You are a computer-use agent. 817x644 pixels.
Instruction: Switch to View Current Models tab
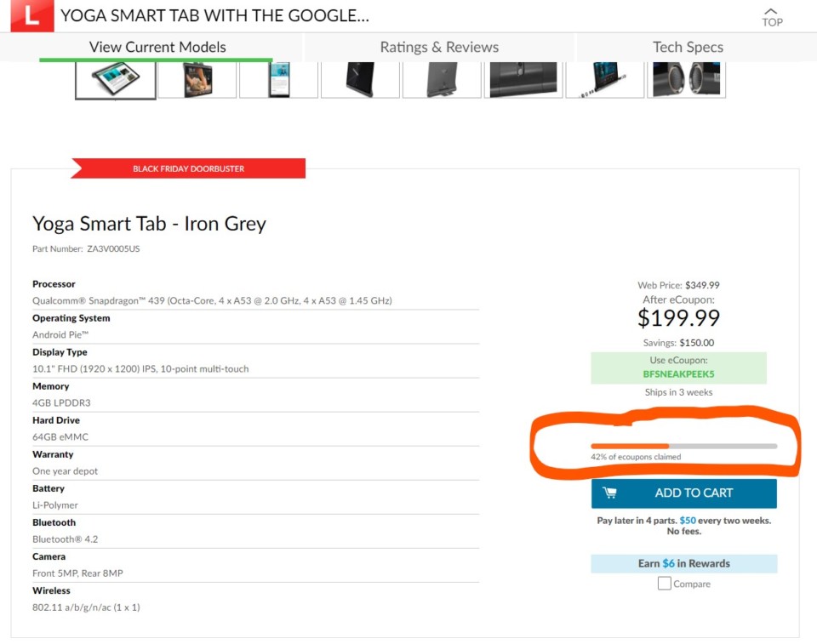(157, 47)
